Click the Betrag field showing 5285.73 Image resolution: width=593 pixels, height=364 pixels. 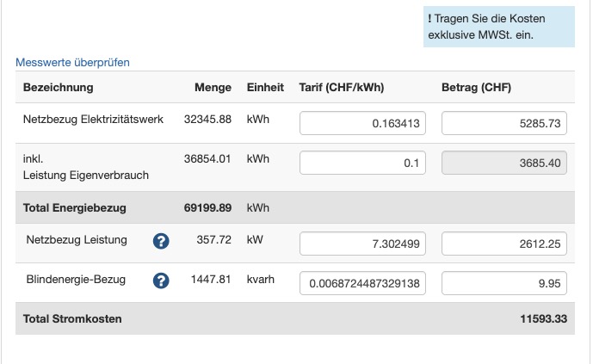click(504, 124)
